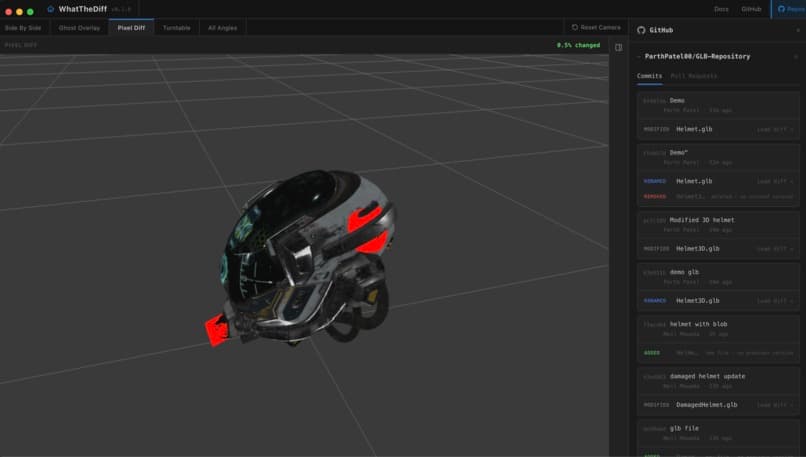
Task: Click the repository button in top-right corner
Action: [x=790, y=9]
